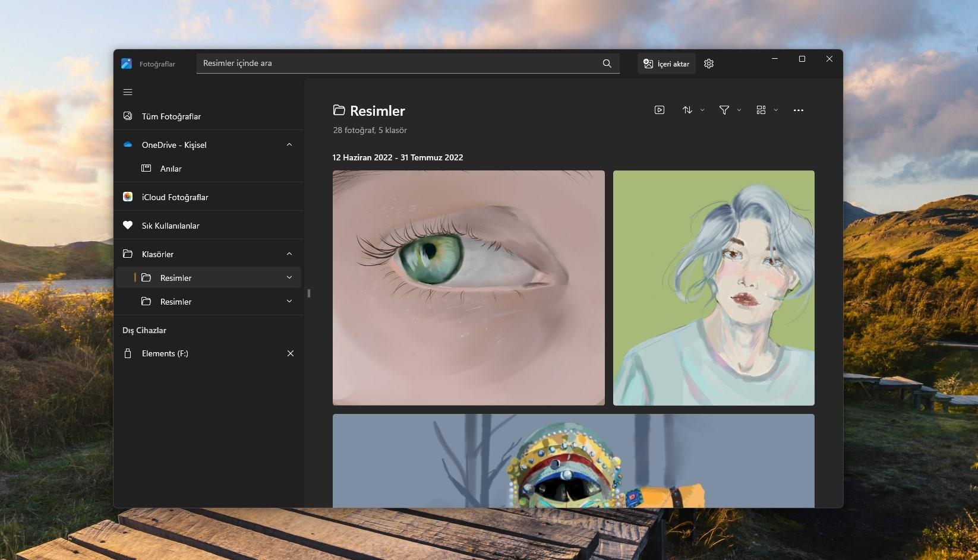This screenshot has width=978, height=560.
Task: Click the Elements (F:) device icon
Action: (128, 353)
